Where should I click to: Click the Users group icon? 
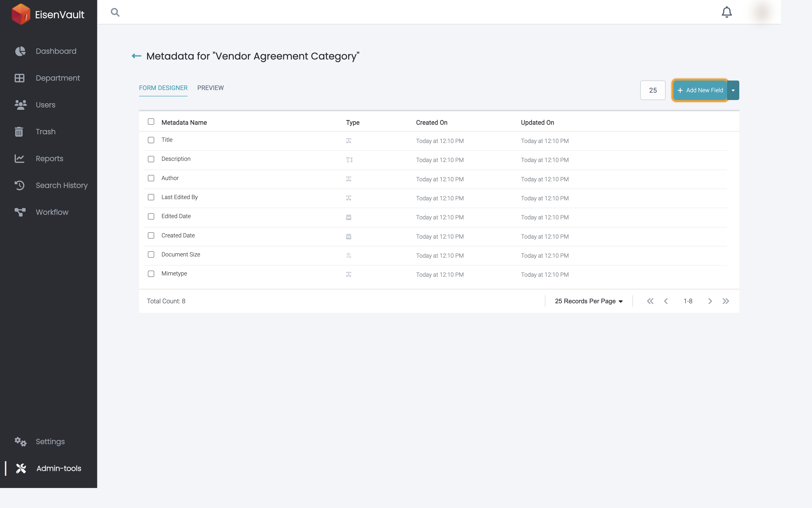pos(20,105)
